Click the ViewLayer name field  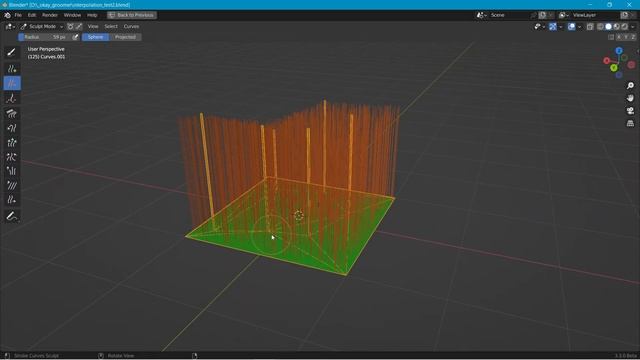[595, 15]
